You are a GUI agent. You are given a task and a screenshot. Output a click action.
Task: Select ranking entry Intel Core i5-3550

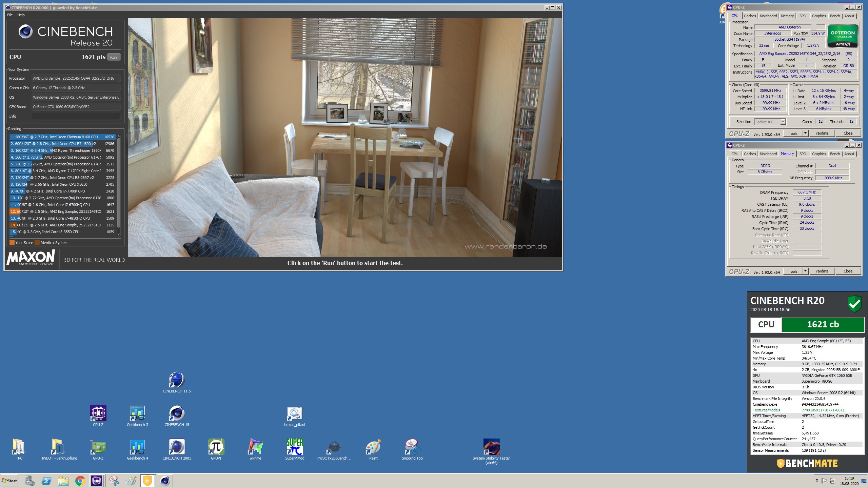coord(63,232)
